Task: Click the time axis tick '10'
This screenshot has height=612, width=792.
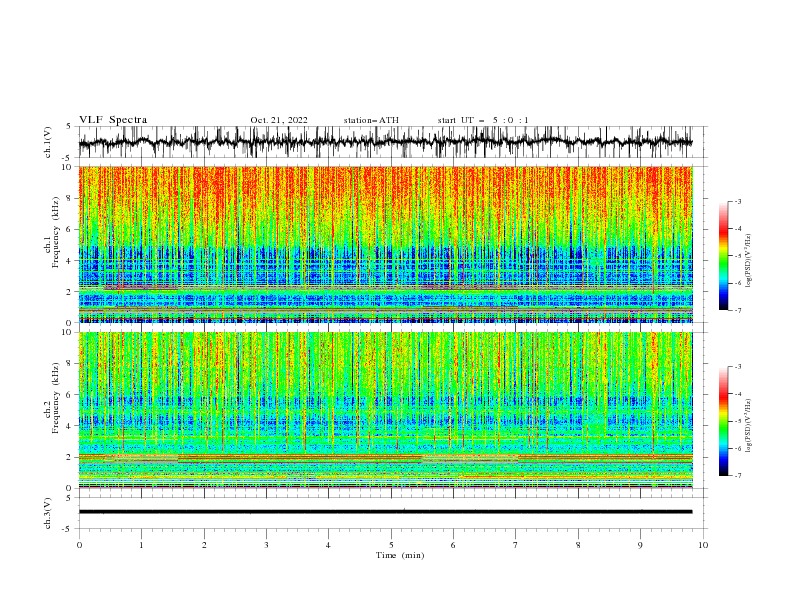Action: [703, 545]
